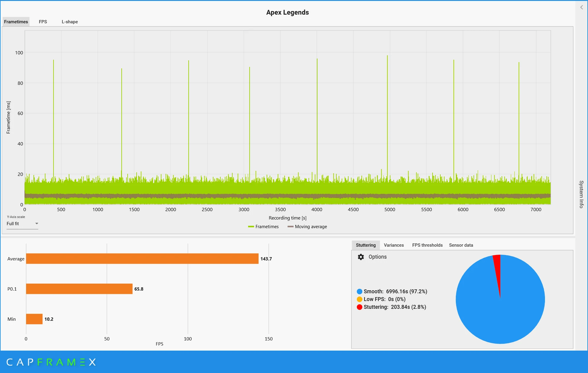Click the red Stuttering legend dot
Viewport: 588px width, 373px height.
pos(359,307)
